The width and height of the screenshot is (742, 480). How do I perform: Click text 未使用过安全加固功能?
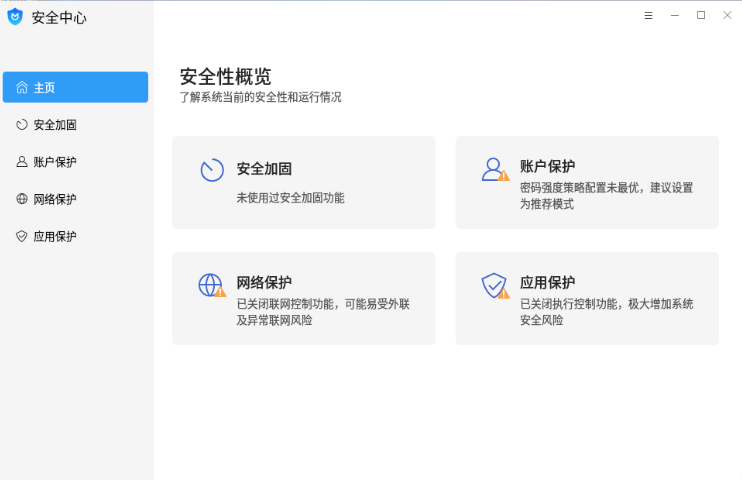pos(290,198)
